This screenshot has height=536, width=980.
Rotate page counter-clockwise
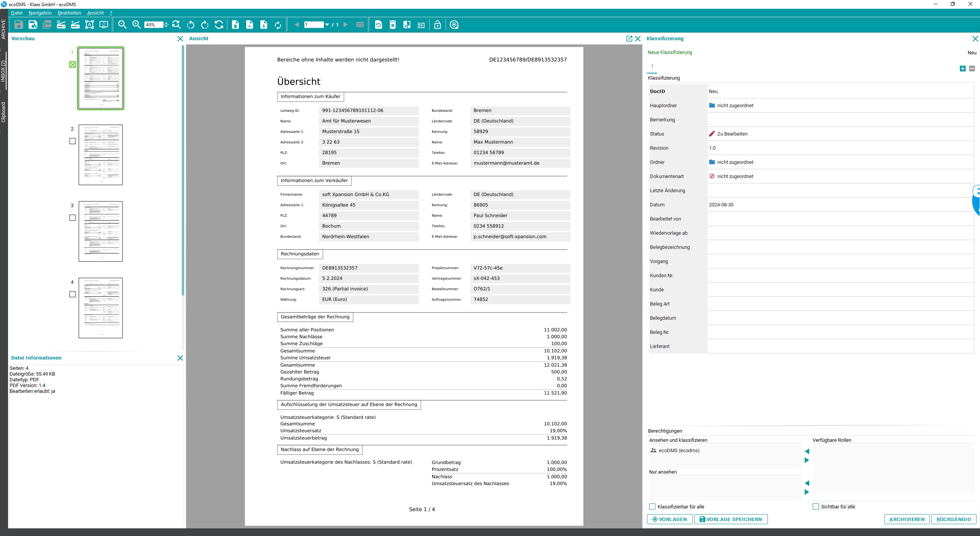point(191,25)
